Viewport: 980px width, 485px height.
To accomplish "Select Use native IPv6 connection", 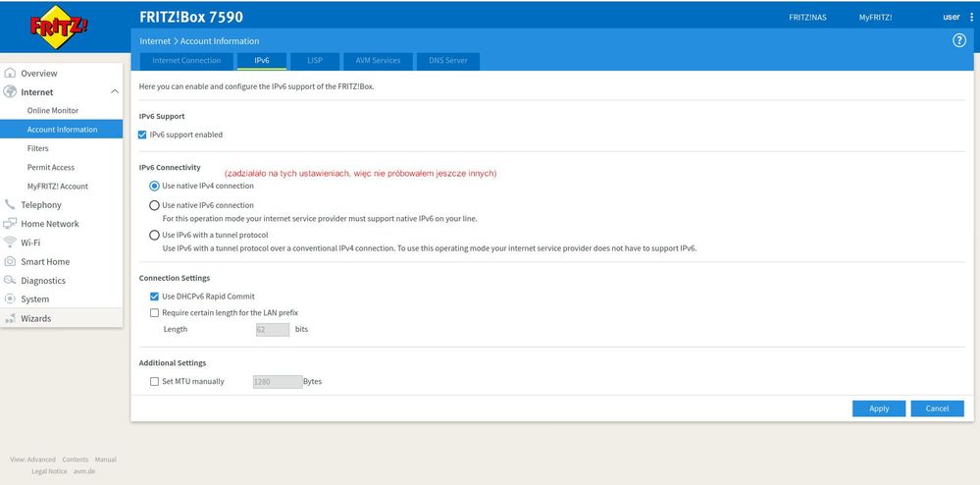I will [154, 205].
